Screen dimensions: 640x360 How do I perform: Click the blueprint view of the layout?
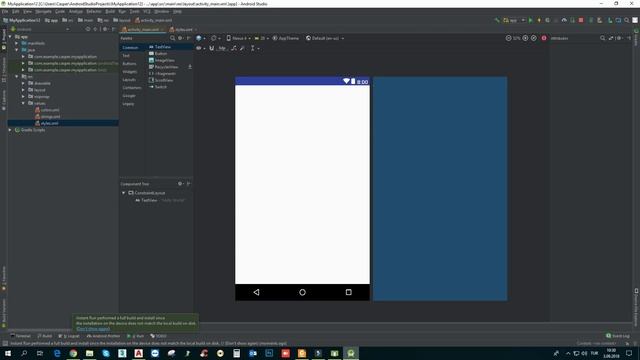point(440,189)
